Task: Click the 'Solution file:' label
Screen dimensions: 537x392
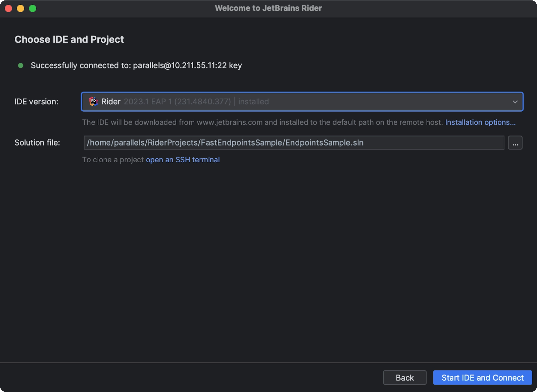Action: point(37,143)
